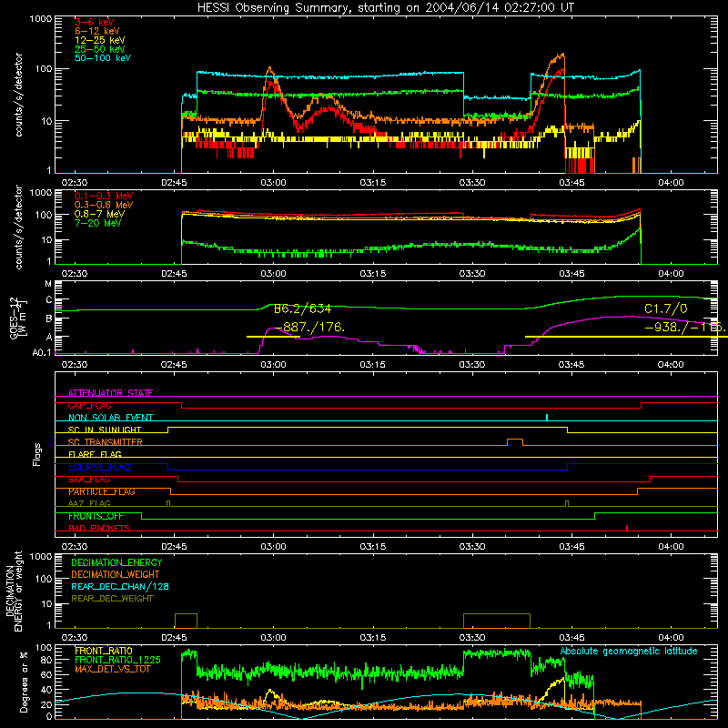
Task: Click the REAR_DEC_WEIGHT box near 02:45
Action: (186, 621)
